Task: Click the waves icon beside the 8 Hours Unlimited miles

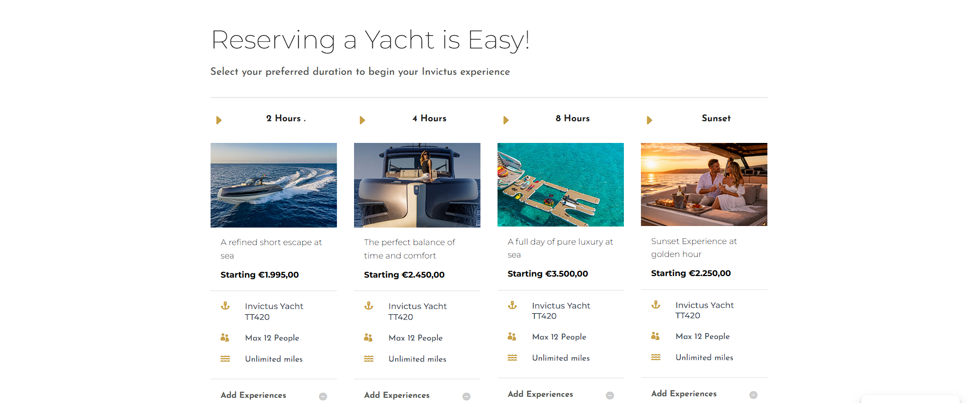Action: [512, 358]
